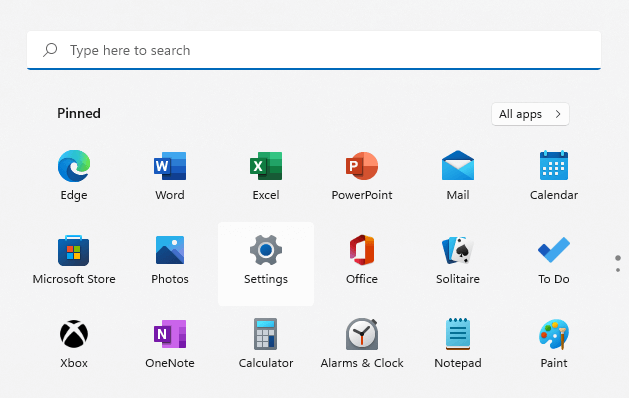Click the 'Type here to search' field
This screenshot has width=629, height=398.
[x=314, y=50]
